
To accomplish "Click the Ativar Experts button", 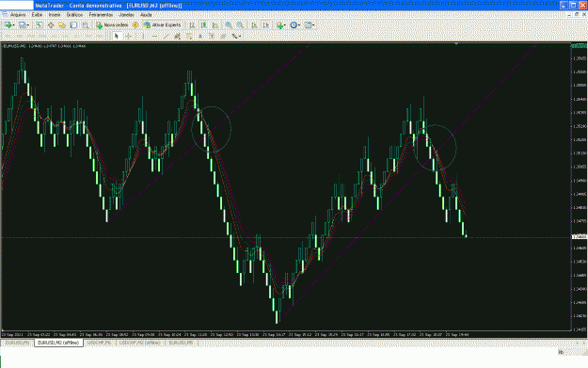I will 162,25.
